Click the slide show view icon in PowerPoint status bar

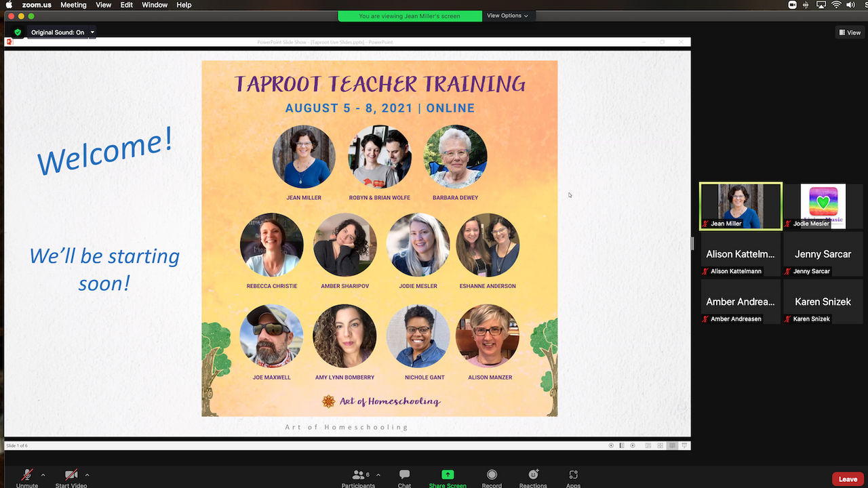tap(684, 445)
